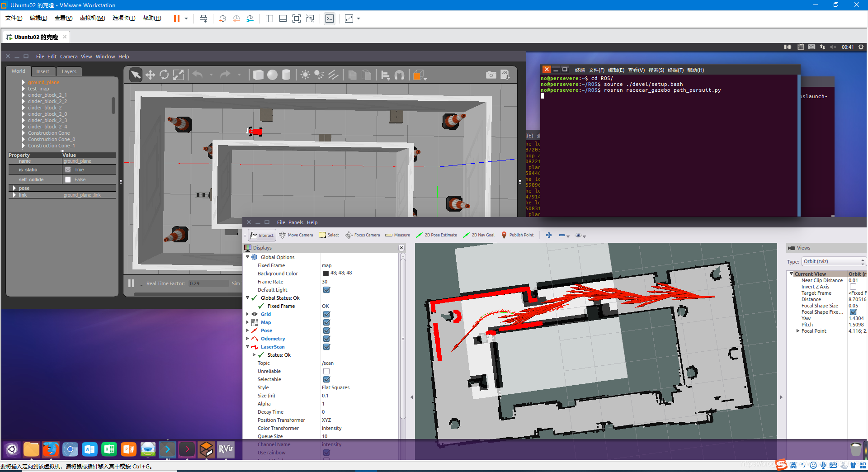Select Move Camera tool in RViz
Image resolution: width=868 pixels, height=472 pixels.
[x=296, y=235]
